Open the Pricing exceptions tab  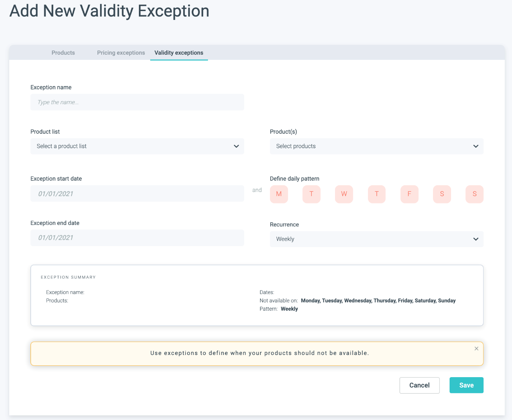tap(121, 53)
